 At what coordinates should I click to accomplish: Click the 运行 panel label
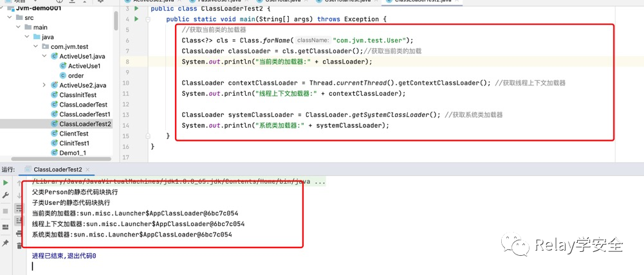(x=8, y=169)
